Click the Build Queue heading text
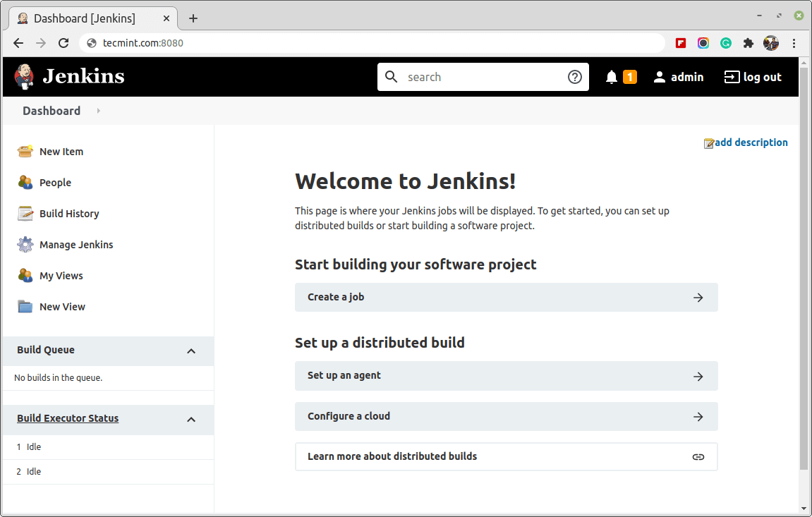Image resolution: width=812 pixels, height=517 pixels. pos(46,350)
